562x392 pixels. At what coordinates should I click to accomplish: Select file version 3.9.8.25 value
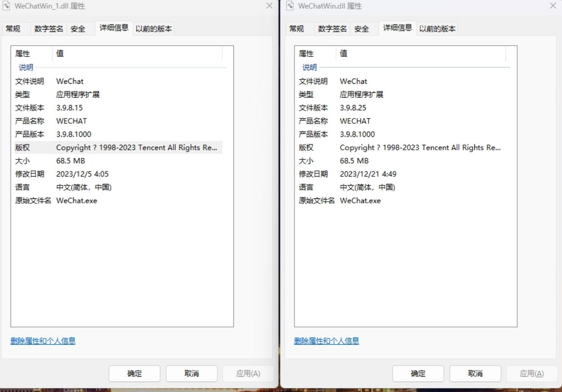[353, 108]
